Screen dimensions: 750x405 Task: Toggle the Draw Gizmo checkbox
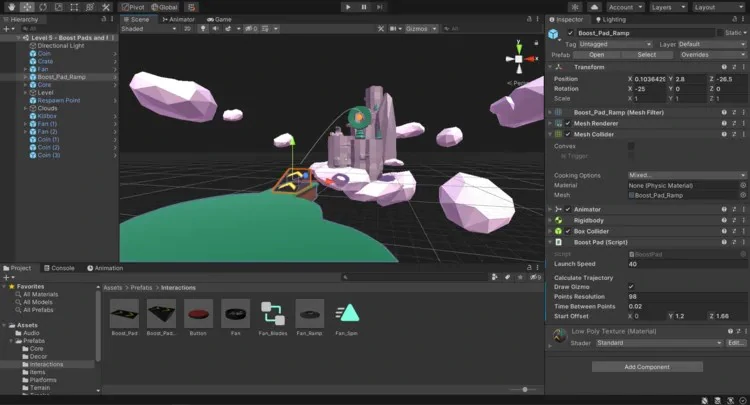click(631, 287)
